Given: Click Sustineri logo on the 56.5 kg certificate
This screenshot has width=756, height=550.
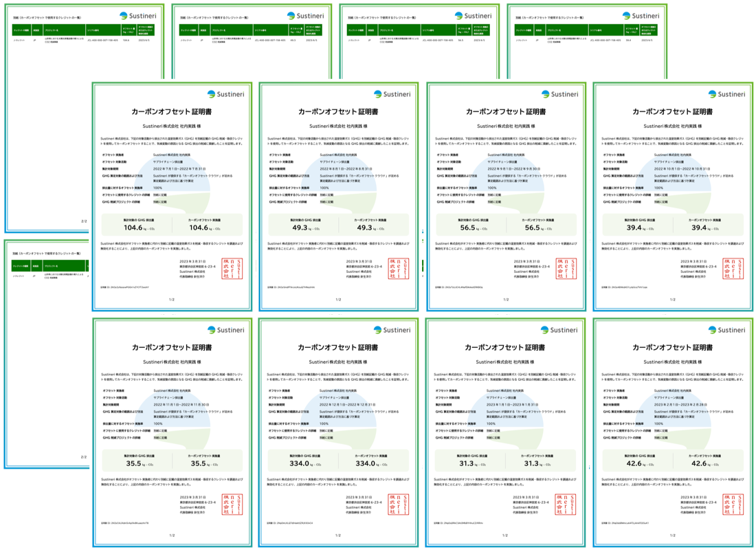Looking at the screenshot, I should click(559, 94).
